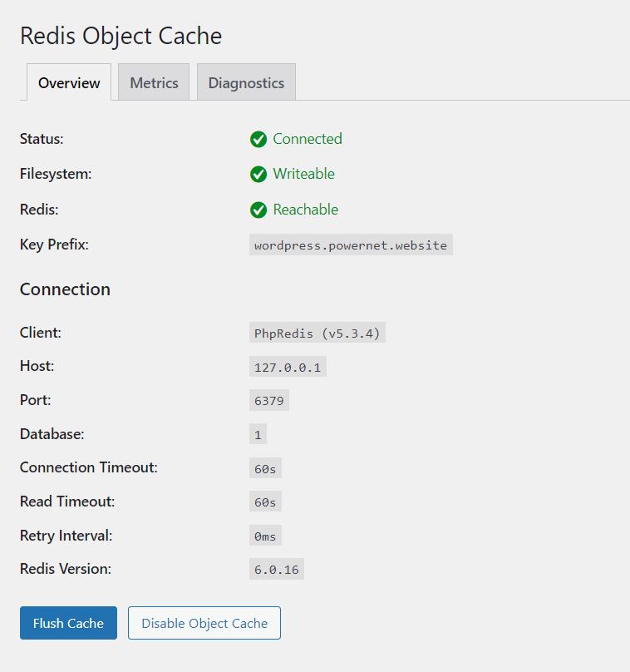
Task: Click the Connection Timeout 60s value
Action: [265, 468]
